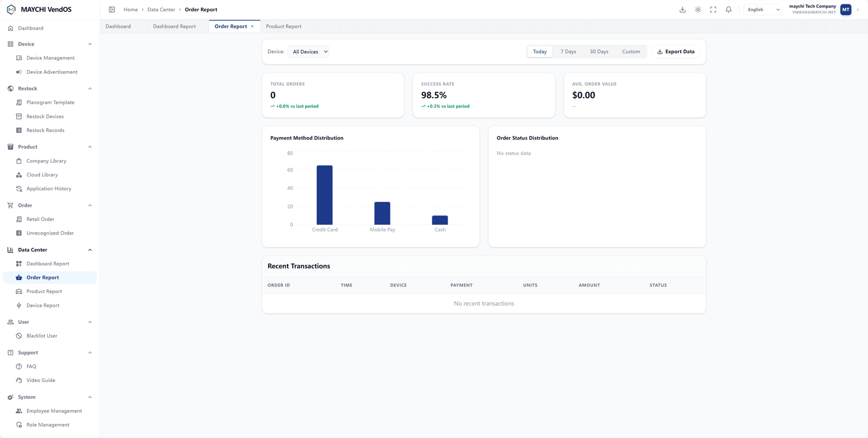Collapse the Restock sidebar group
The image size is (868, 438).
point(90,88)
